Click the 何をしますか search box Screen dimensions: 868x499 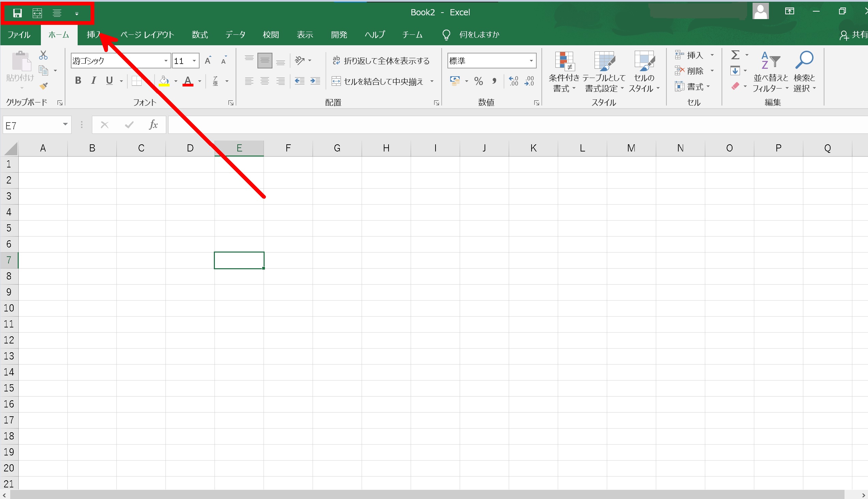coord(479,35)
